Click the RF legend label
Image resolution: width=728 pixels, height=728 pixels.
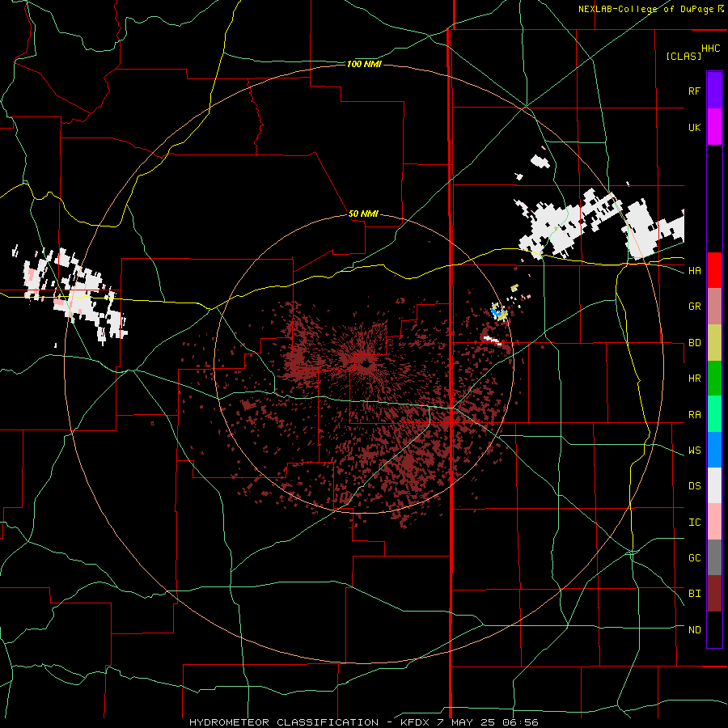pos(694,91)
